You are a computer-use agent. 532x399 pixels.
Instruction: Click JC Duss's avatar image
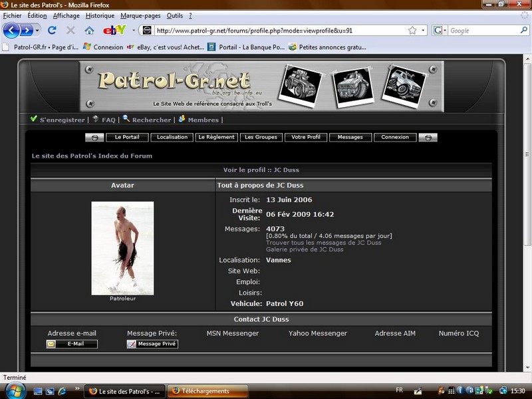(x=122, y=248)
